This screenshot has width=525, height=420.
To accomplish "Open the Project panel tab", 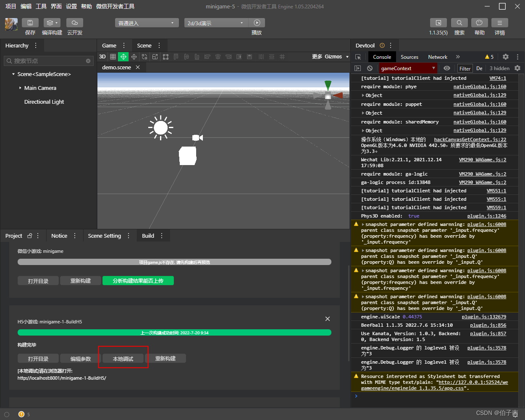I will click(14, 236).
